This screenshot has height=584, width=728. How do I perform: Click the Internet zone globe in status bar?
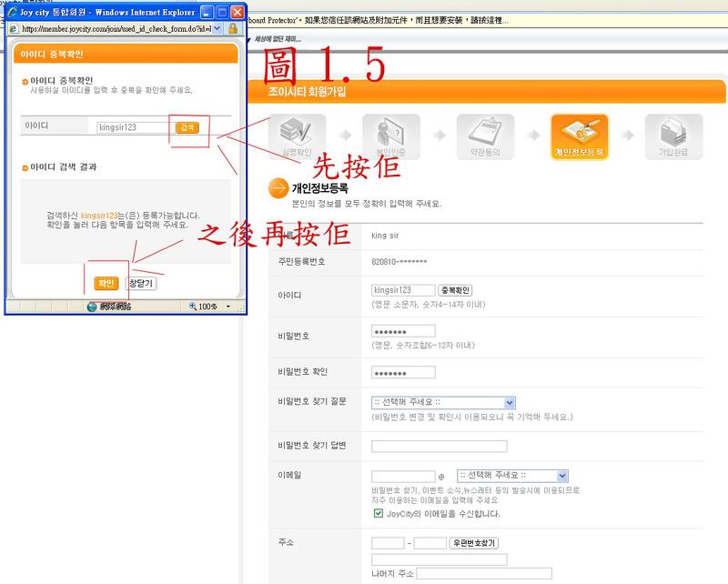click(x=92, y=307)
